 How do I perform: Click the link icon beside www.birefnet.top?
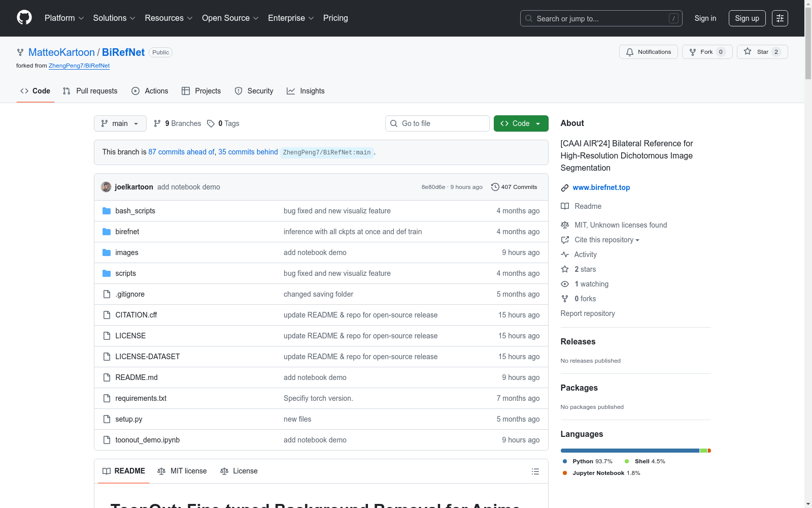click(565, 188)
